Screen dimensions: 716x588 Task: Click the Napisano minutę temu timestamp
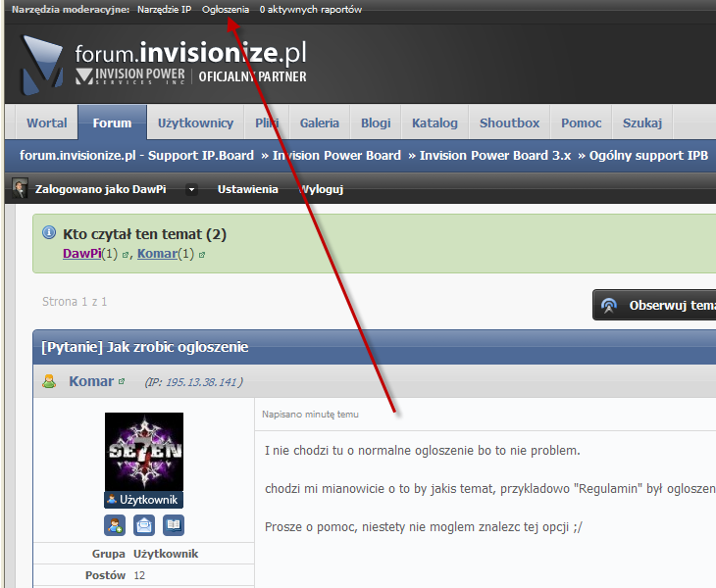point(310,415)
